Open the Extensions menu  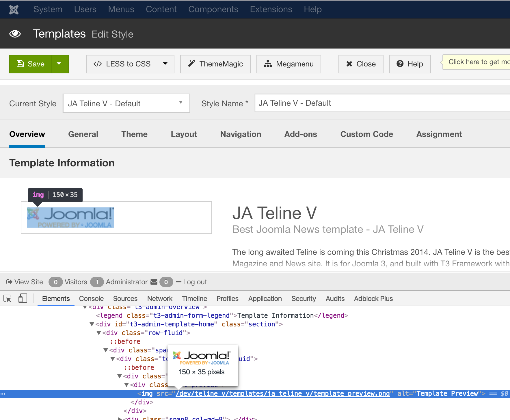[x=271, y=9]
